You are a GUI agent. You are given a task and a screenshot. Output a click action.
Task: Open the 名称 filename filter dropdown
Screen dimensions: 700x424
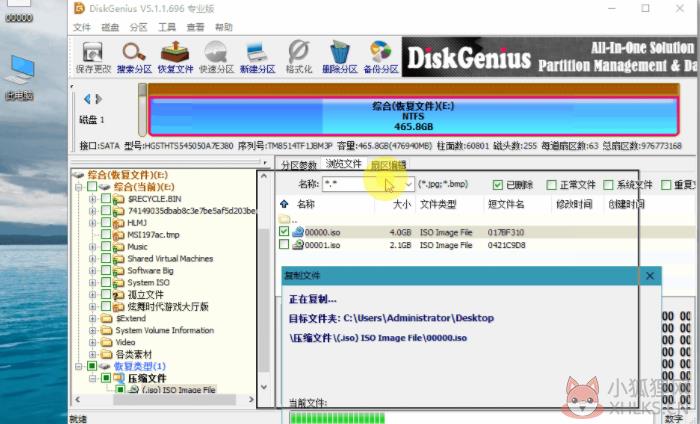(x=408, y=184)
